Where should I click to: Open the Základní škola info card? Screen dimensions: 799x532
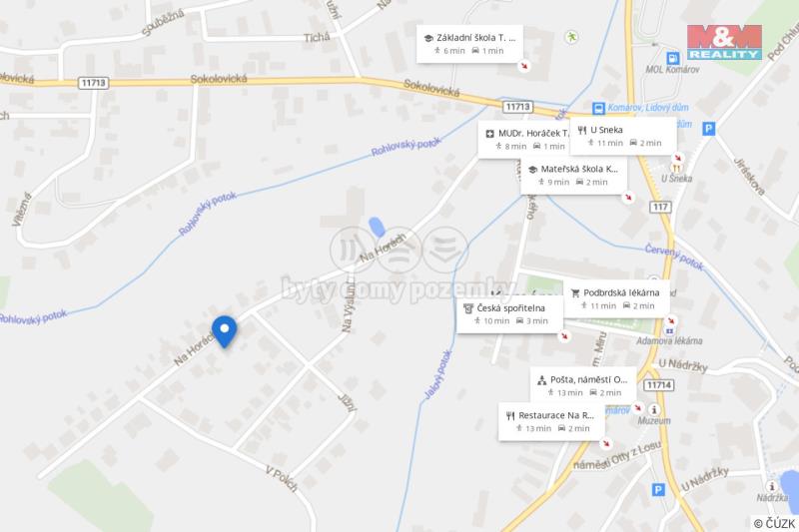[x=469, y=44]
